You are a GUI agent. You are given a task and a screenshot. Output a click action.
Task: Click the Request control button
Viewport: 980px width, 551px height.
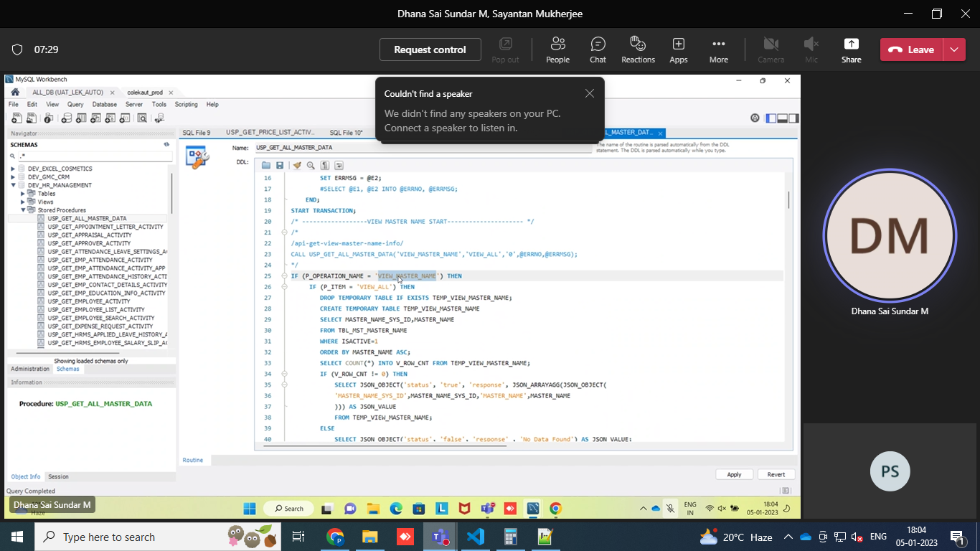pyautogui.click(x=430, y=50)
